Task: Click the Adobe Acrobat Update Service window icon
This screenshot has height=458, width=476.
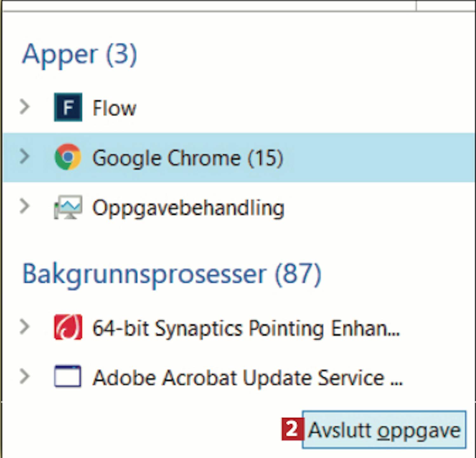Action: (68, 377)
